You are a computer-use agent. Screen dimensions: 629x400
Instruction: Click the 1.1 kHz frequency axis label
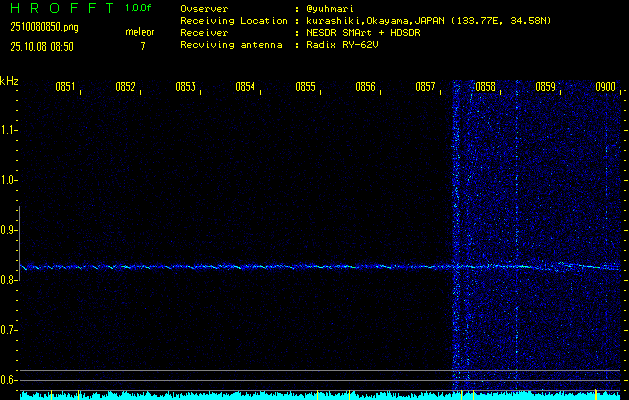[x=9, y=130]
